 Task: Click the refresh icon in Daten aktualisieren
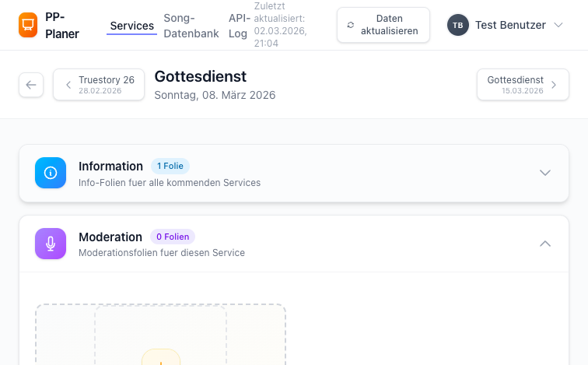pos(351,25)
